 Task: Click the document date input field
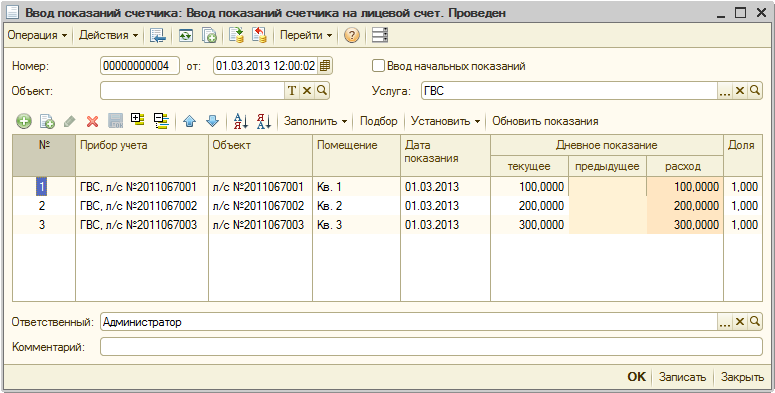point(266,66)
